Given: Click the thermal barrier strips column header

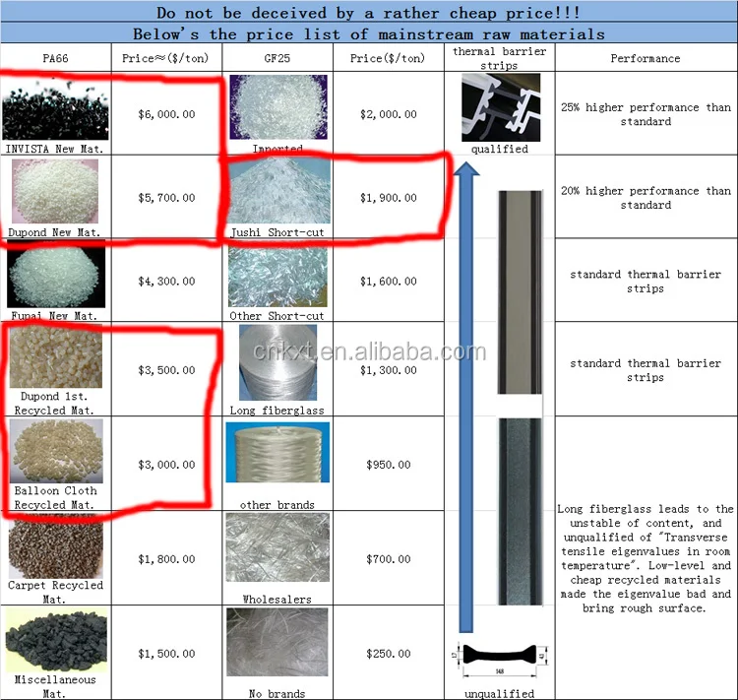Looking at the screenshot, I should [499, 58].
